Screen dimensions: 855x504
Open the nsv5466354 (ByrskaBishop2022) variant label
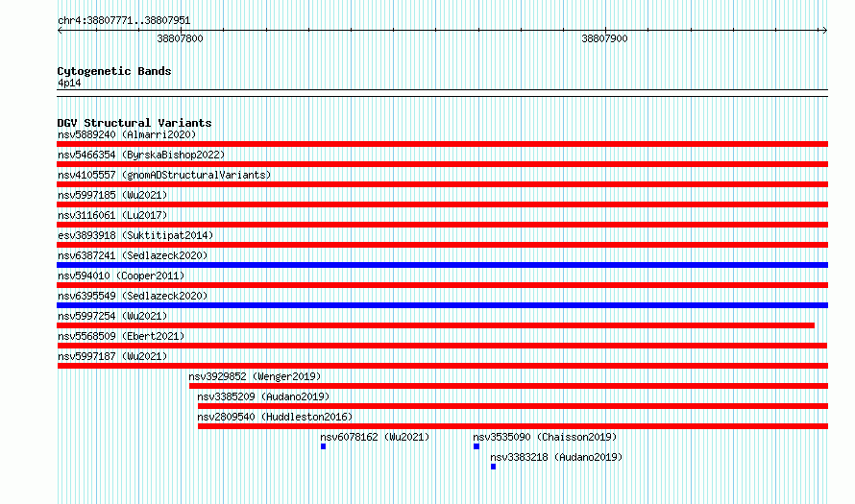tap(141, 155)
